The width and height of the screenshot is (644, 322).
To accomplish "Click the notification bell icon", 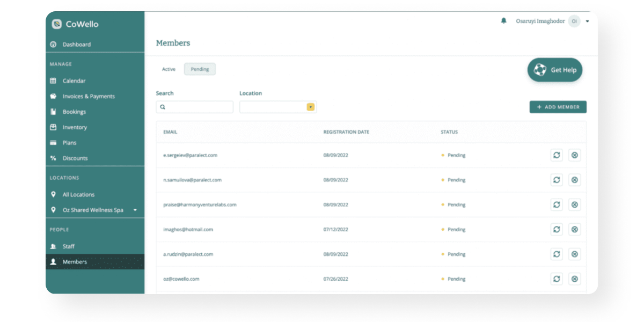I will click(x=503, y=21).
